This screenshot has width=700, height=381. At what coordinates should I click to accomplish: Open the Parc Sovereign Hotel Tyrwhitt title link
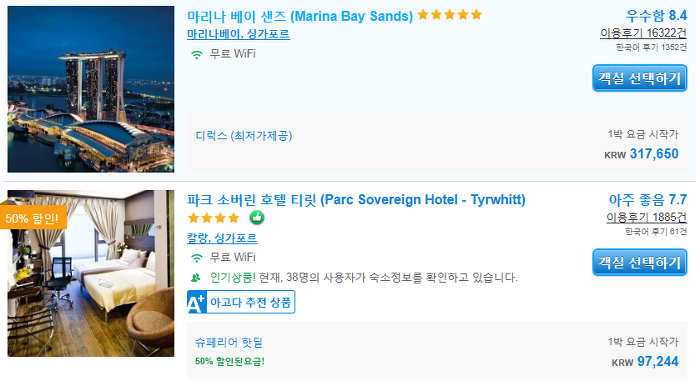(356, 199)
